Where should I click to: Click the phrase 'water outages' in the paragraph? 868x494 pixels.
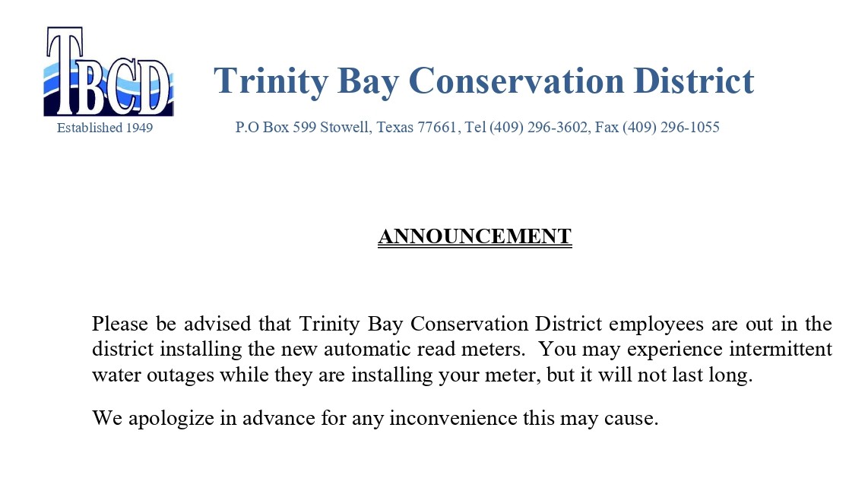153,375
